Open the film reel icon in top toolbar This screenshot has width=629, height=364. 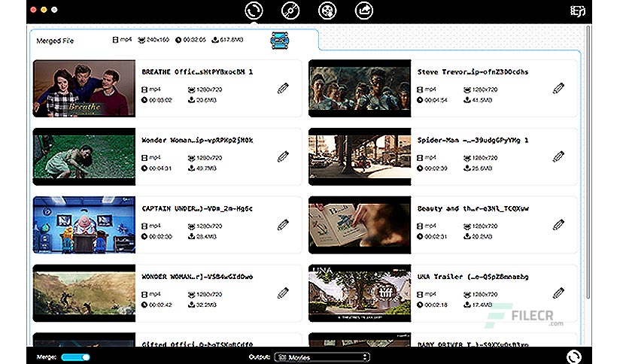[327, 11]
